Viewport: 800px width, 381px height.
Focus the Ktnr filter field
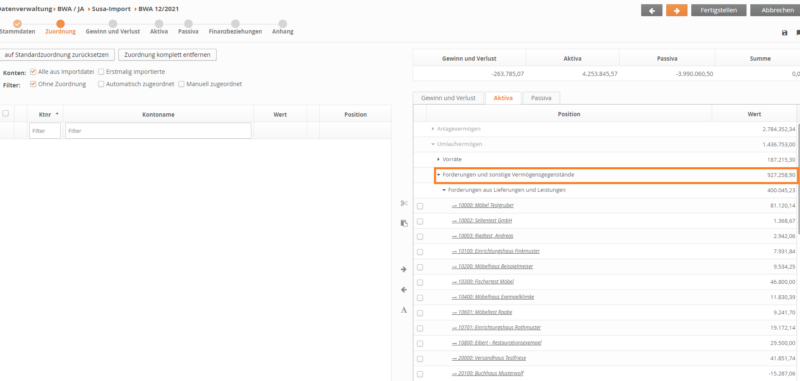[x=45, y=131]
